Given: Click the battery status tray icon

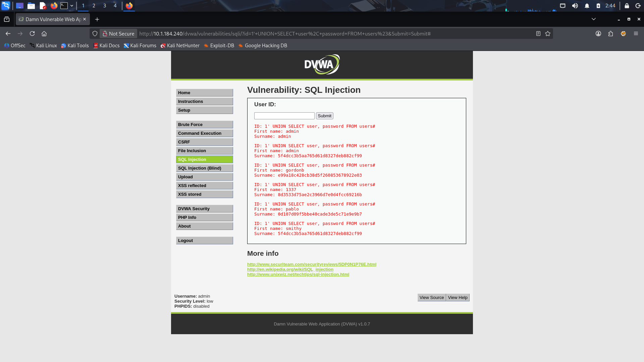Looking at the screenshot, I should [598, 6].
